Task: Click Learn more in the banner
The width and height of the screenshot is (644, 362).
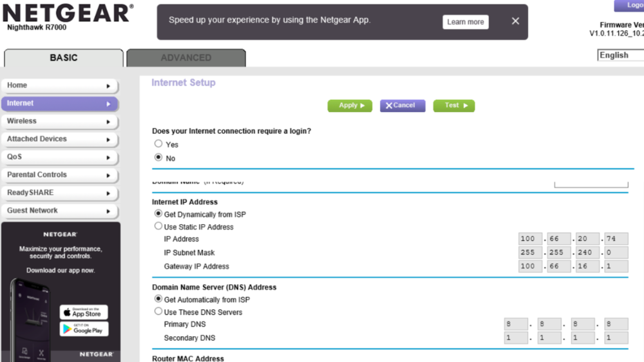Action: click(x=465, y=22)
